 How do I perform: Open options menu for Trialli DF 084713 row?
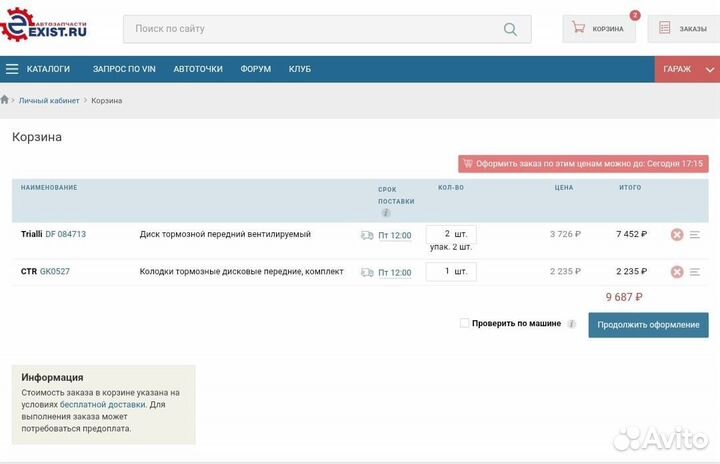click(695, 234)
